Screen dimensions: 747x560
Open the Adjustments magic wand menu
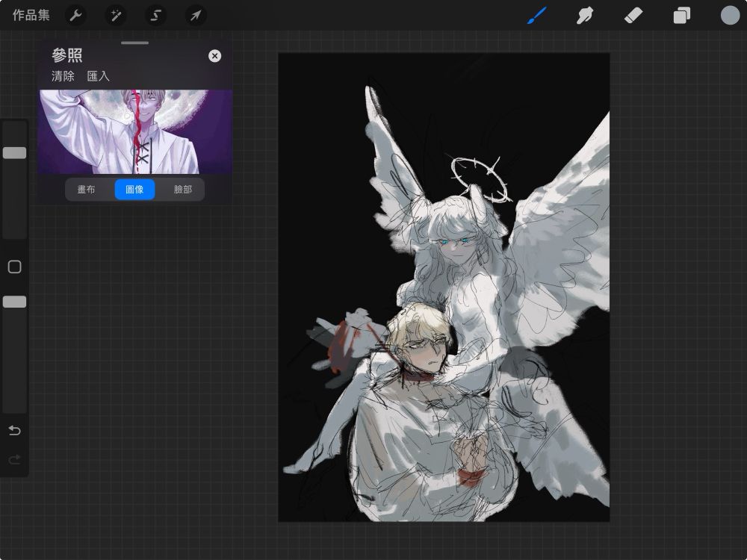(x=116, y=15)
